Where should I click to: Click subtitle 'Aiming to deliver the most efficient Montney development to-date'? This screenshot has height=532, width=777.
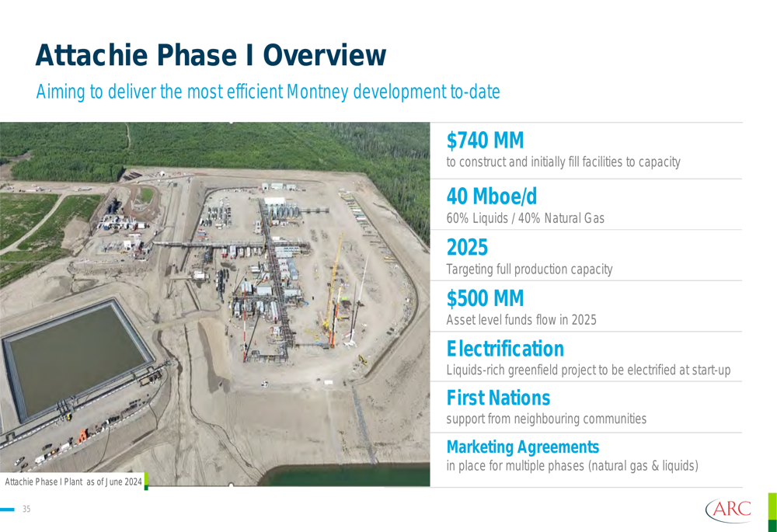point(267,92)
